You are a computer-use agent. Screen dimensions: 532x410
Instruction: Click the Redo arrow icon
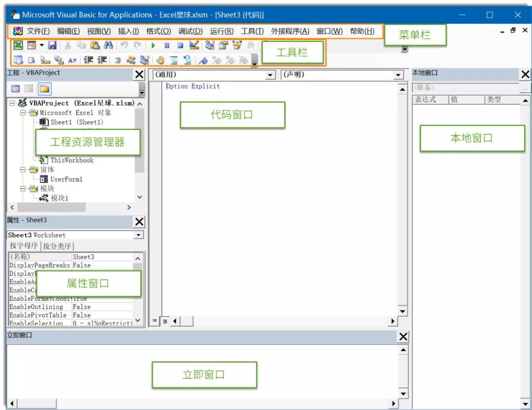click(x=137, y=45)
